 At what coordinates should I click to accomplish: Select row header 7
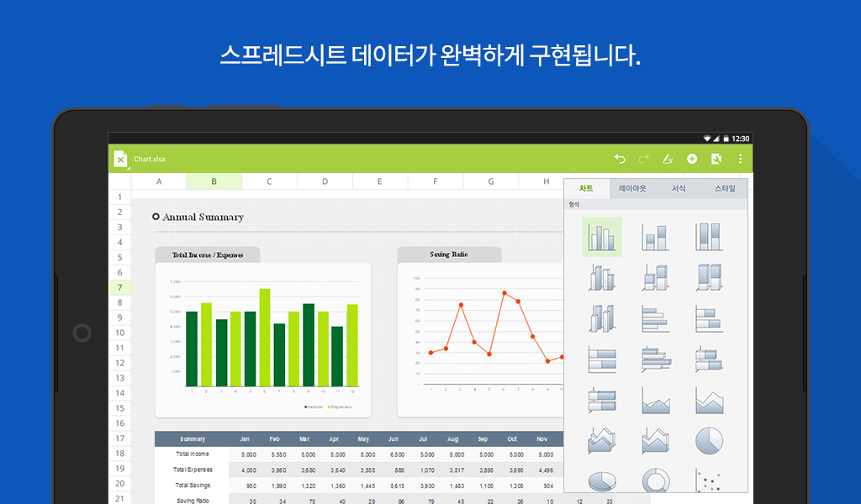119,287
